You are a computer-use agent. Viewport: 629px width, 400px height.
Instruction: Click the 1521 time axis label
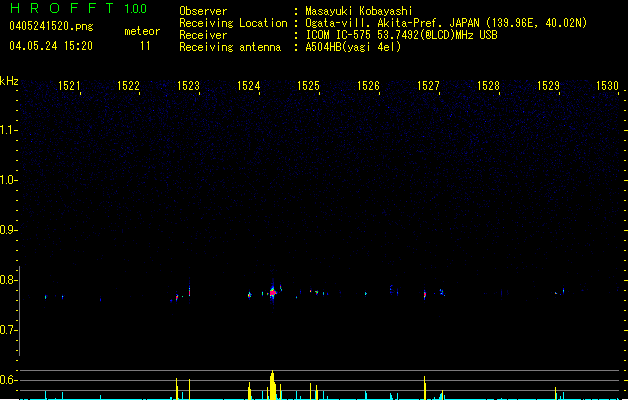pyautogui.click(x=69, y=86)
